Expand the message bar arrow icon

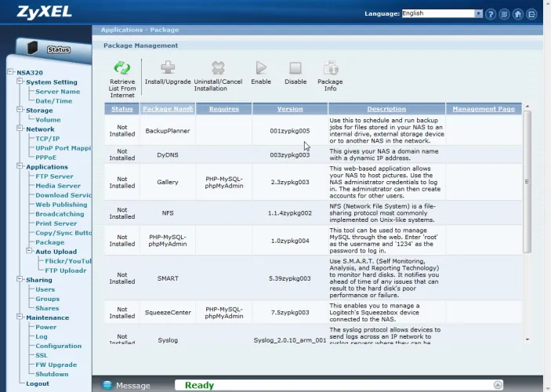click(497, 385)
